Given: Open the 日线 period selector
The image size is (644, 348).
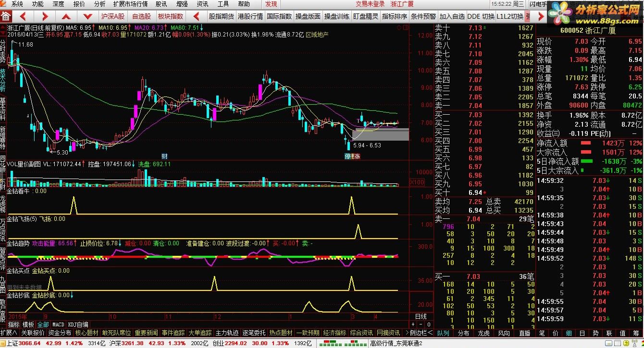Looking at the screenshot, I should (x=421, y=316).
